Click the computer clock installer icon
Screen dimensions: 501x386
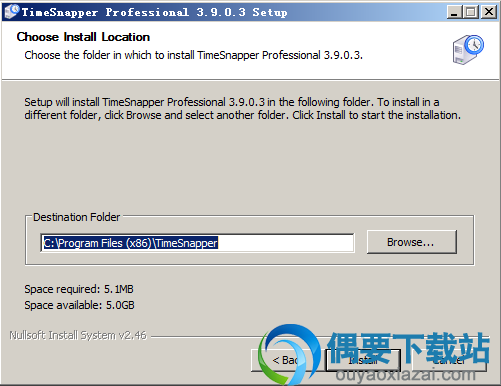468,49
